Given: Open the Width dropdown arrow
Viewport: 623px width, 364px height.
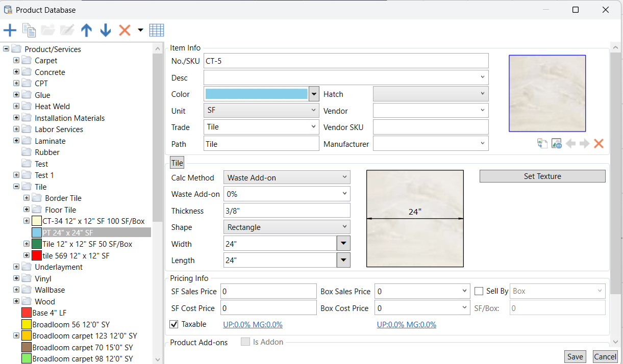Looking at the screenshot, I should click(343, 244).
